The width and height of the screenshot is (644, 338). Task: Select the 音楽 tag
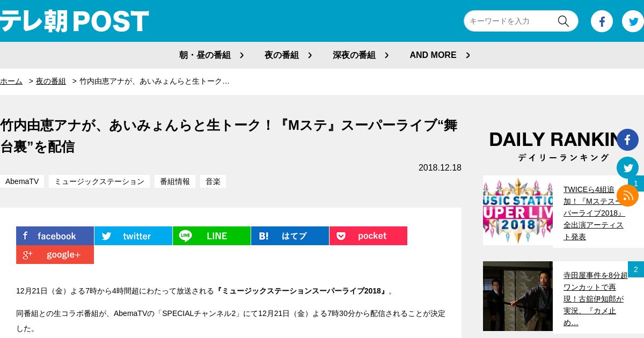coord(213,181)
